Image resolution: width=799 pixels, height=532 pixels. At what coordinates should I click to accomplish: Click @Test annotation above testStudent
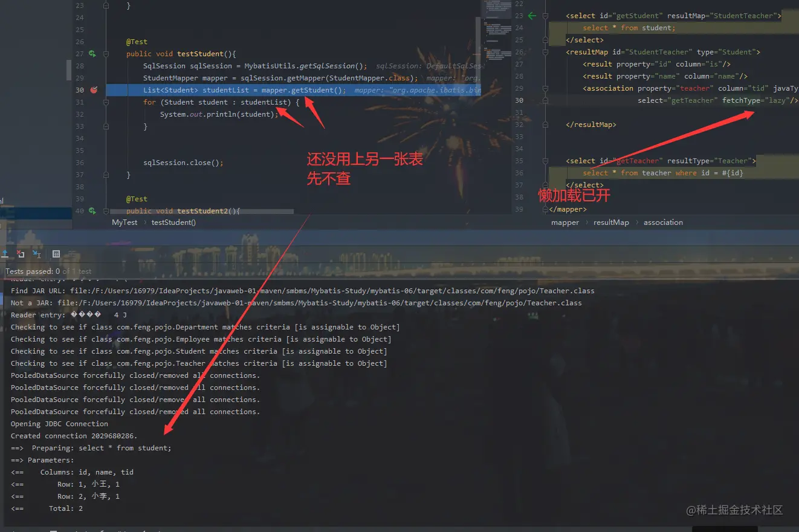137,42
